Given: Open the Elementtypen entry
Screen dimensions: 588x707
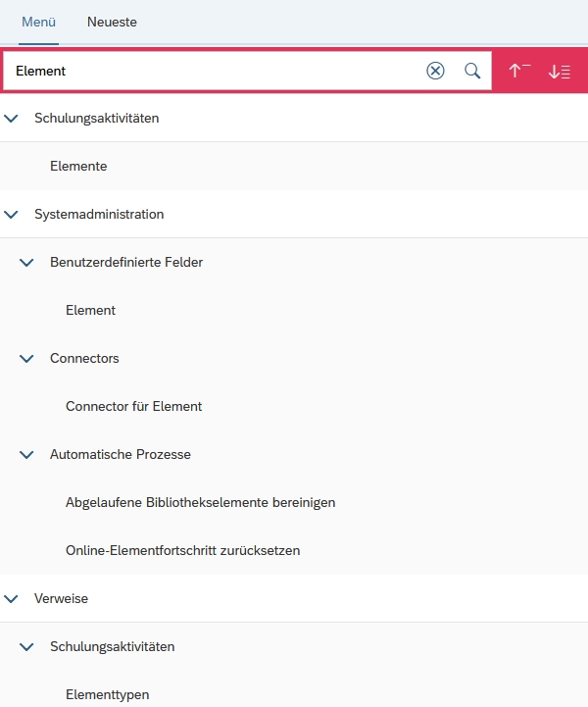Looking at the screenshot, I should point(107,694).
